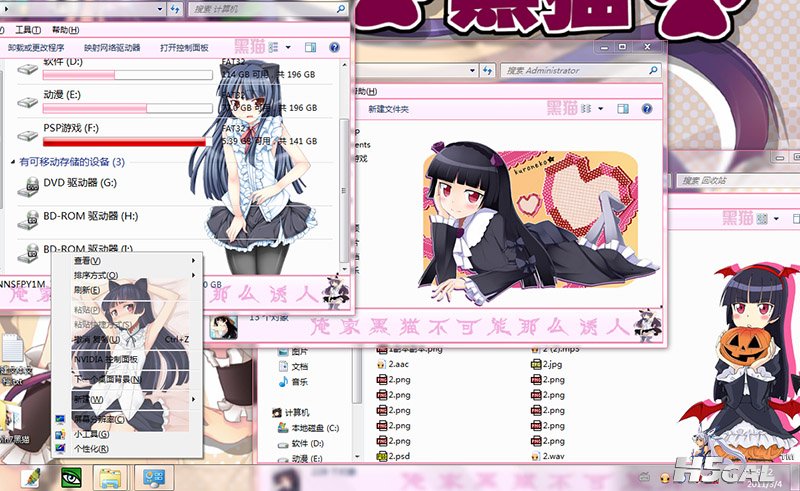Change view using the Computer window view icon

pos(273,47)
